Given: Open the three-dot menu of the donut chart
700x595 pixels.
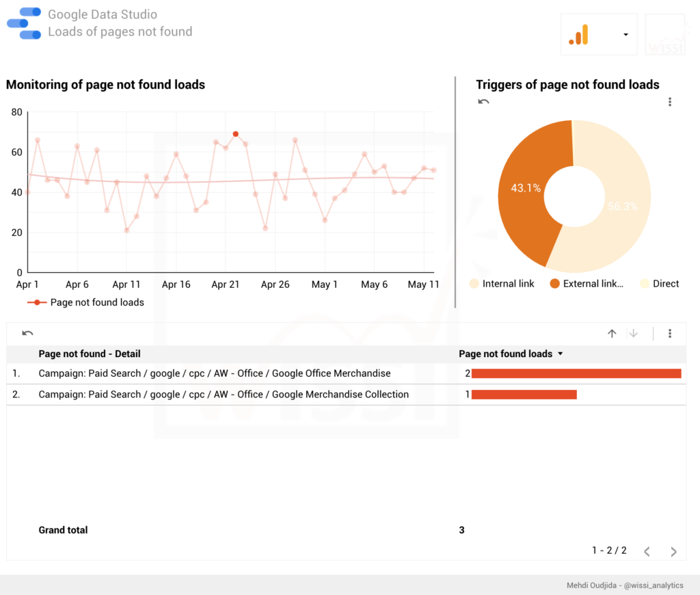Looking at the screenshot, I should [670, 102].
